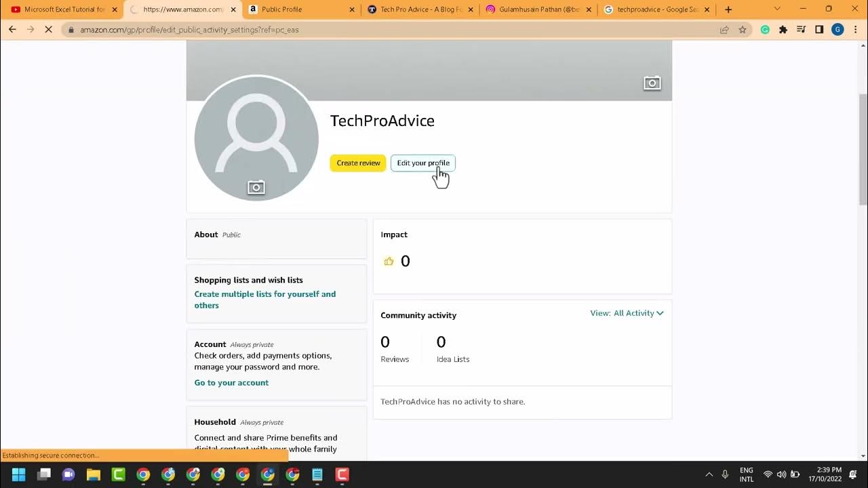The width and height of the screenshot is (868, 488).
Task: Open the Windows Start menu
Action: point(19,474)
